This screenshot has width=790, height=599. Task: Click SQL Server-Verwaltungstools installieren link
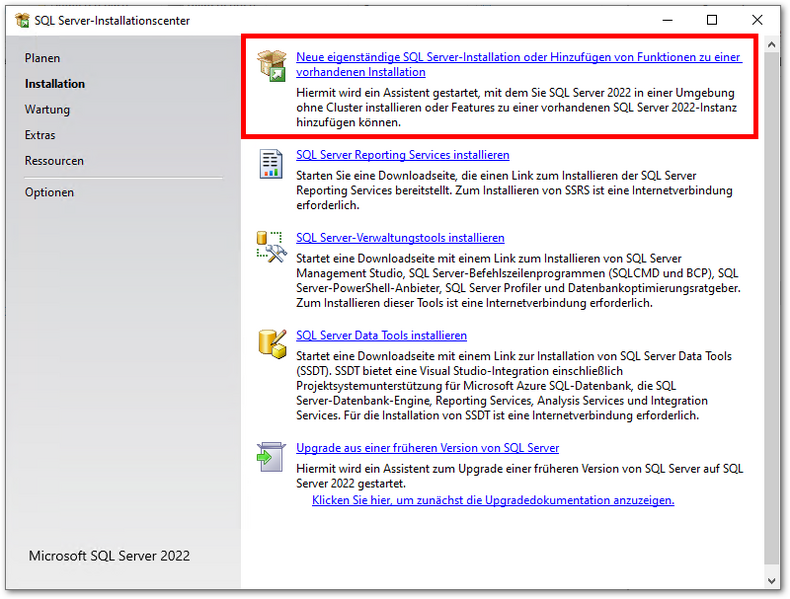[400, 238]
